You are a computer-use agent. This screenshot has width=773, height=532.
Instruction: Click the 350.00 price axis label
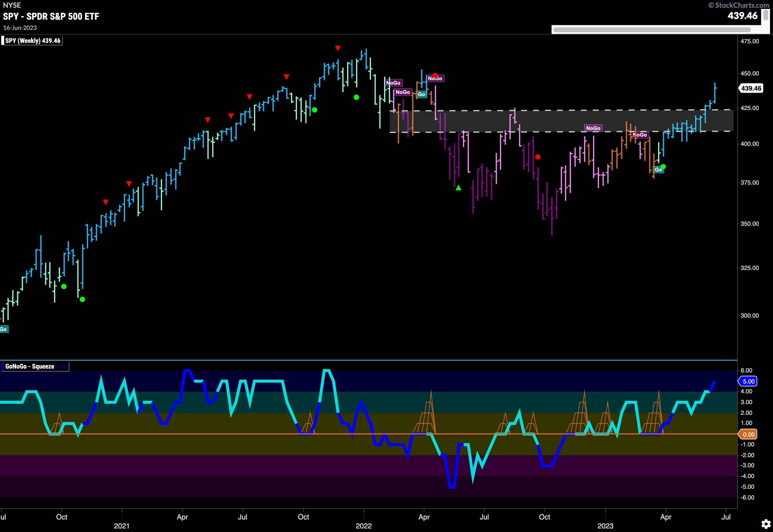(x=749, y=224)
